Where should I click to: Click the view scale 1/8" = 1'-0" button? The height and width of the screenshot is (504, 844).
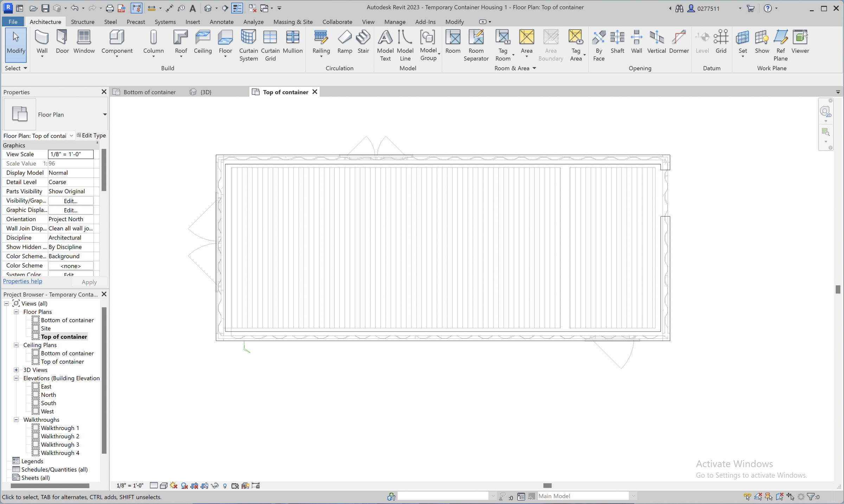[130, 486]
